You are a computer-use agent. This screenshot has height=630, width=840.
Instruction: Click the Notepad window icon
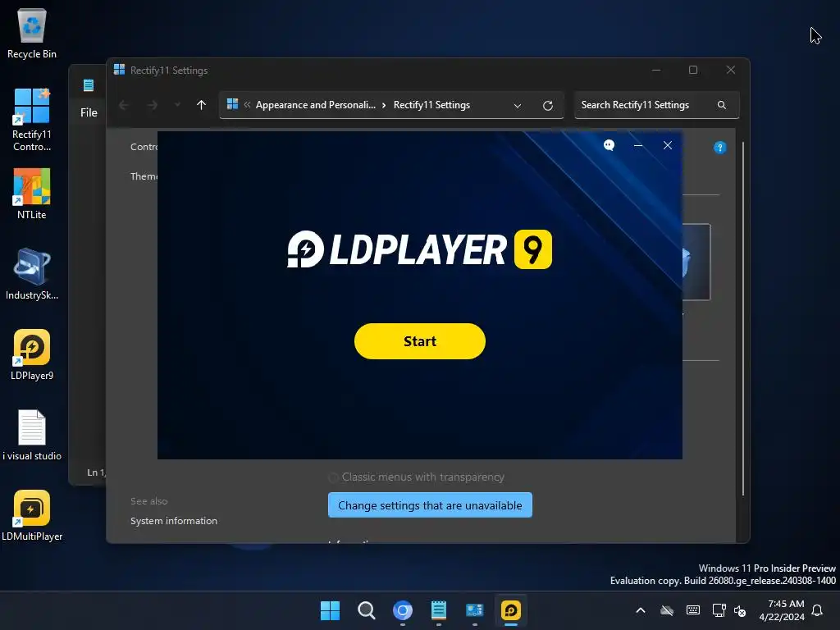(89, 84)
